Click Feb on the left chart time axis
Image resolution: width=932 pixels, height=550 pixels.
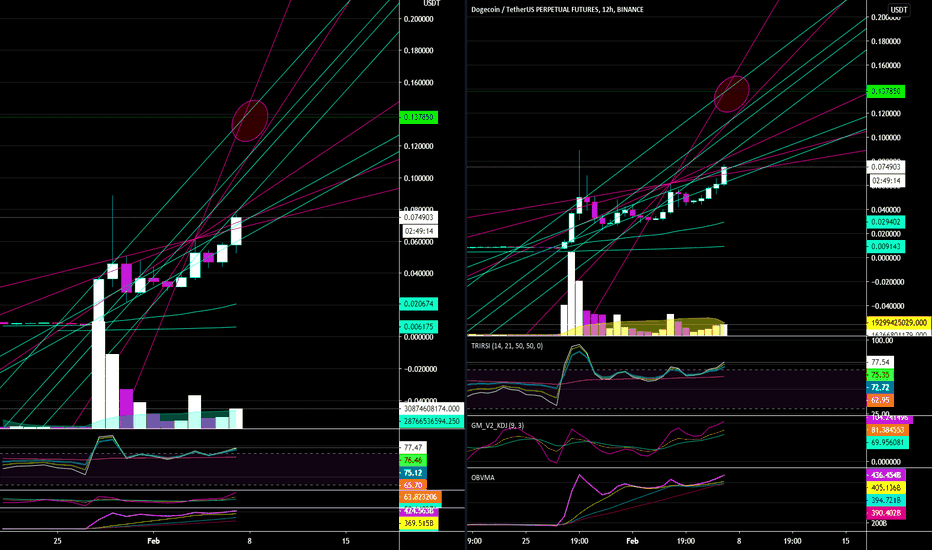(x=153, y=541)
